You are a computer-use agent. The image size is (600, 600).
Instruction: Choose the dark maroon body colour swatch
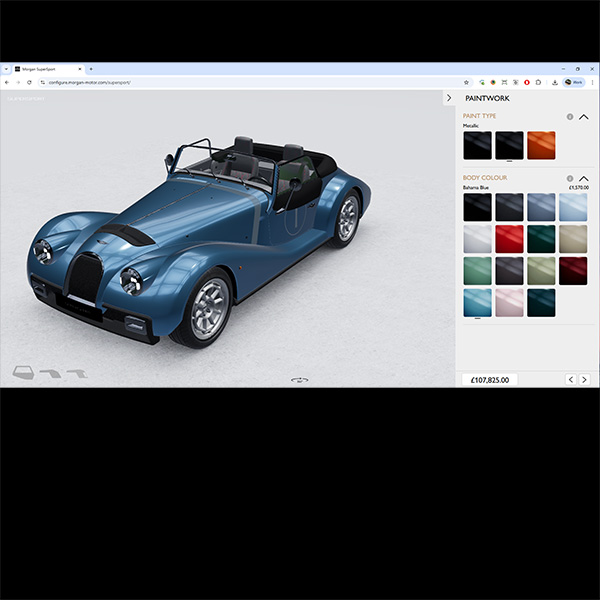[573, 271]
